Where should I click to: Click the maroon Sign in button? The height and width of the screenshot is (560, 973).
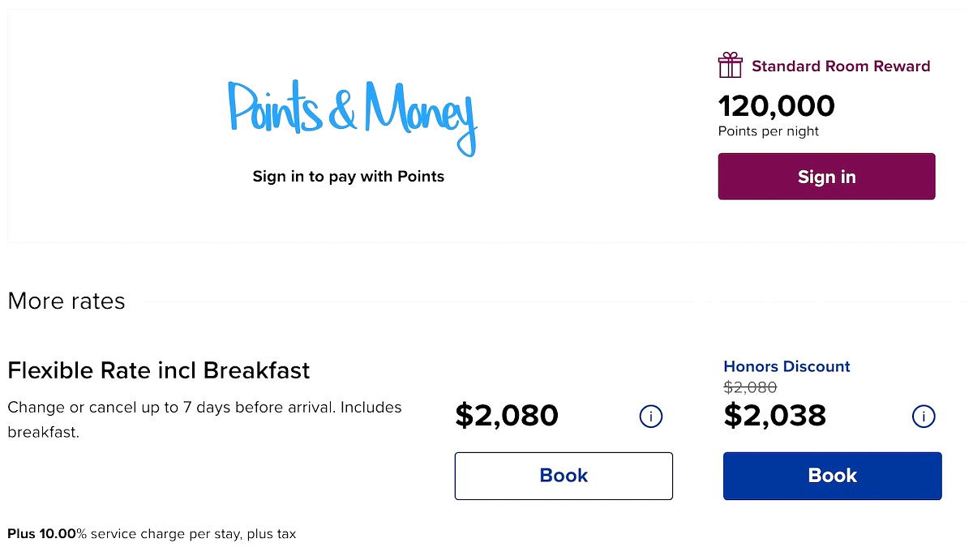coord(826,177)
